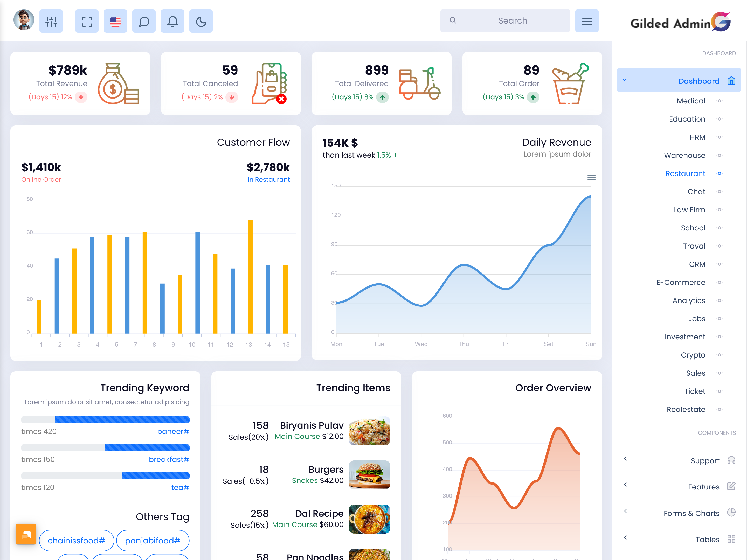Toggle the Restaurant sidebar menu item
This screenshot has height=560, width=747.
tap(684, 173)
